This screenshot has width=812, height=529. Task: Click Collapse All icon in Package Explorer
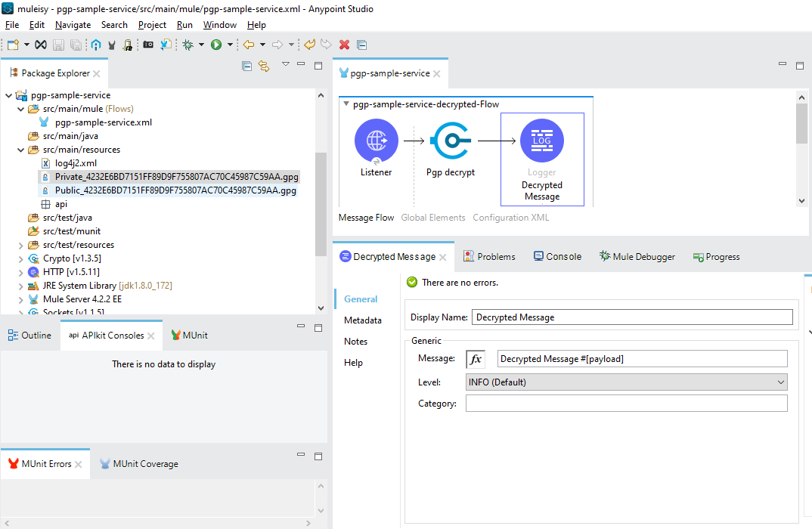247,66
